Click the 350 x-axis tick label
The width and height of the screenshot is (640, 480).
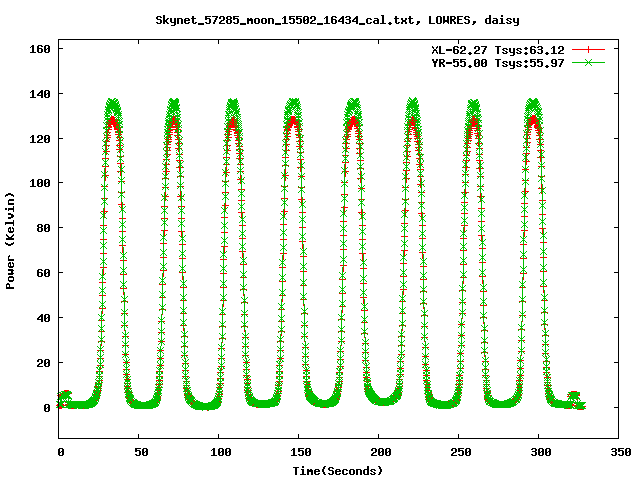pyautogui.click(x=621, y=452)
